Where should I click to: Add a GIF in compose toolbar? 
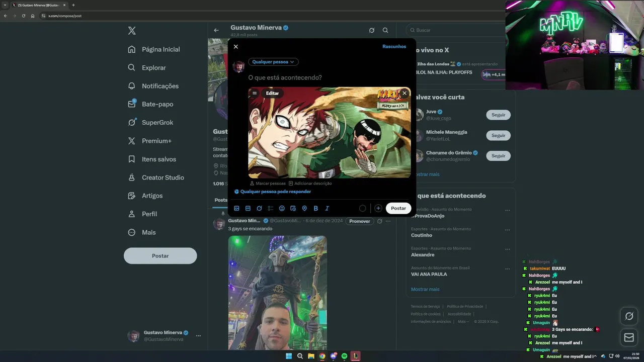tap(248, 208)
